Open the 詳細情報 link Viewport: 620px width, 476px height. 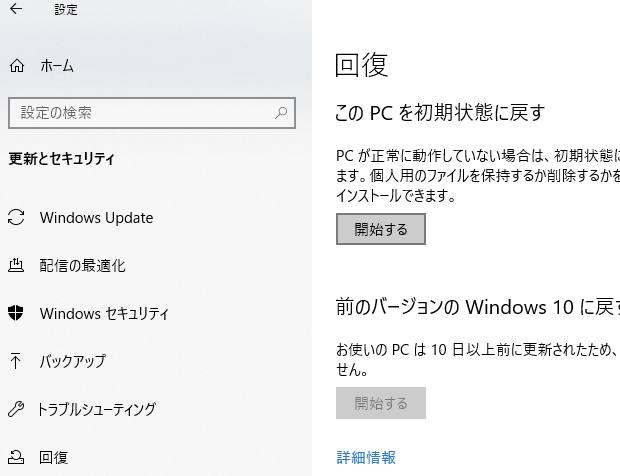366,458
